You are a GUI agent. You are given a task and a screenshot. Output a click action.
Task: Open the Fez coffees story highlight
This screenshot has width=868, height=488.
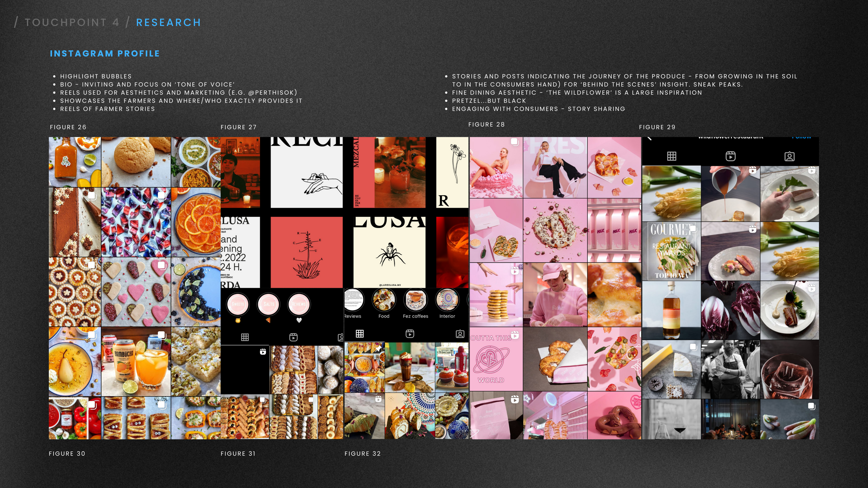click(x=415, y=300)
